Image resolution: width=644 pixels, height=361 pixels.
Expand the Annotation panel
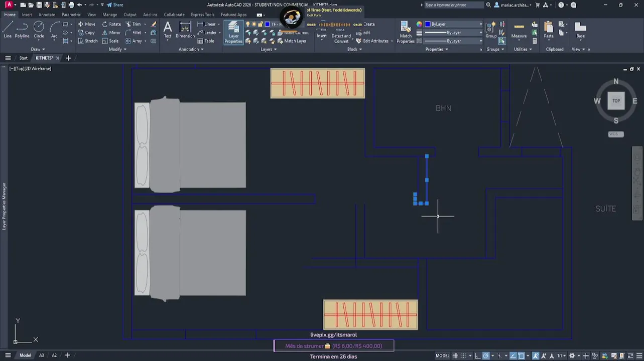[191, 49]
